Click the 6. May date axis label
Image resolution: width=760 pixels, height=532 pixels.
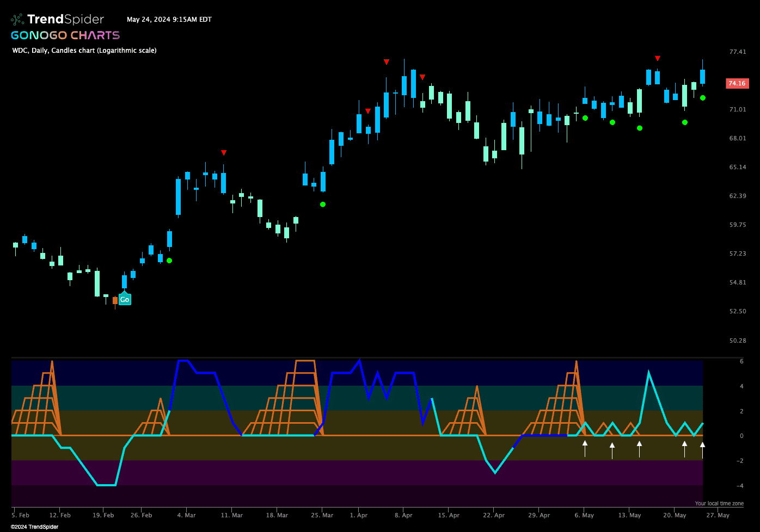coord(584,515)
